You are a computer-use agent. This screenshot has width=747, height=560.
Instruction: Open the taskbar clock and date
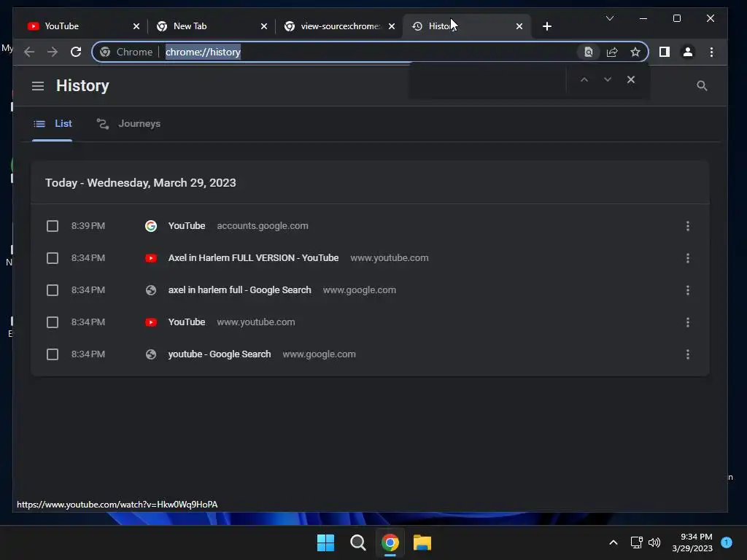692,542
